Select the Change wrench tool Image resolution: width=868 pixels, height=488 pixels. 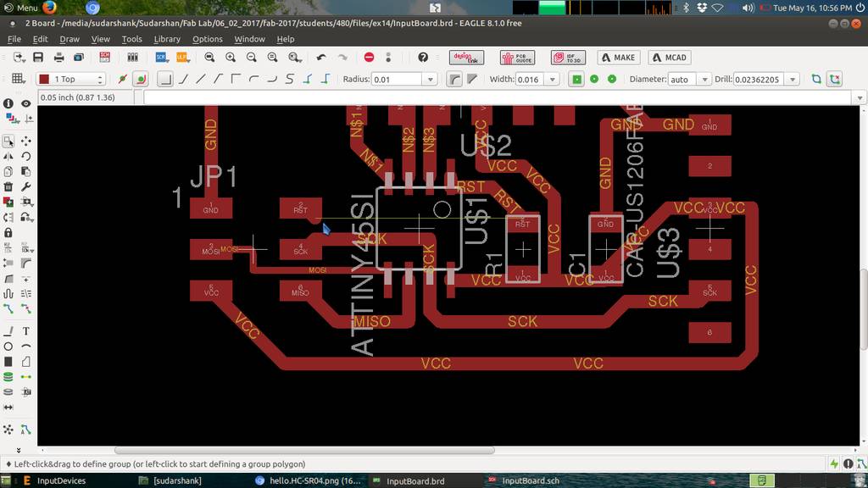pyautogui.click(x=26, y=186)
